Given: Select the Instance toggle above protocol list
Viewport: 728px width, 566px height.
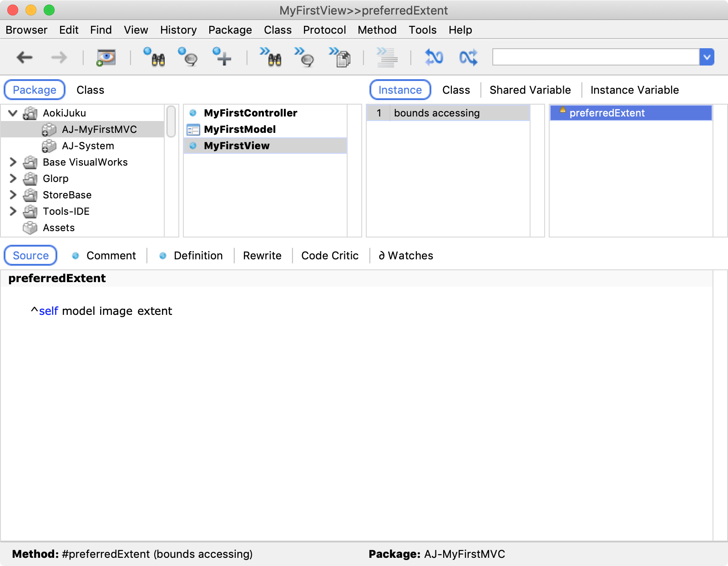Looking at the screenshot, I should point(400,90).
